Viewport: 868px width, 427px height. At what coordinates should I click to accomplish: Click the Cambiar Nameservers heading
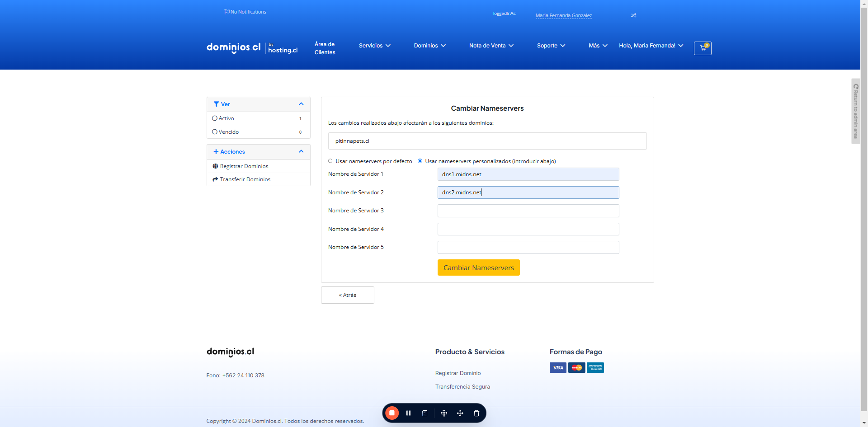pyautogui.click(x=487, y=108)
